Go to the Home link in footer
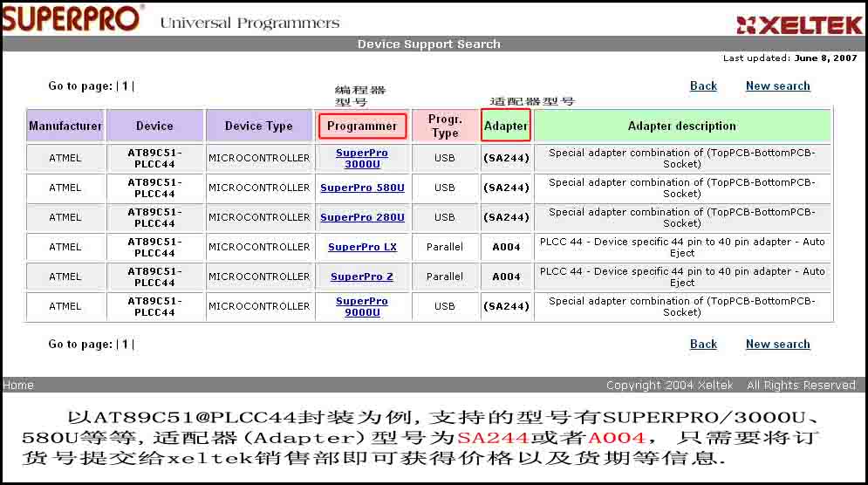Viewport: 868px width, 485px height. click(18, 385)
